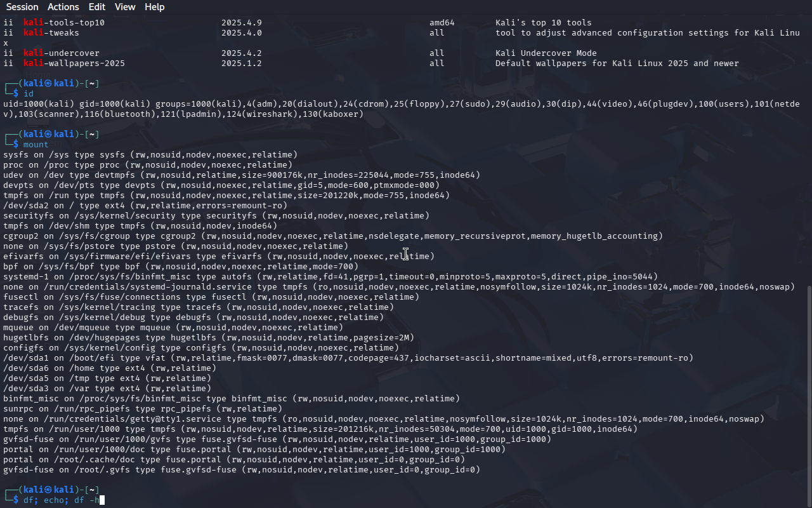Open the Edit menu
Screen dimensions: 812x508
[97, 7]
